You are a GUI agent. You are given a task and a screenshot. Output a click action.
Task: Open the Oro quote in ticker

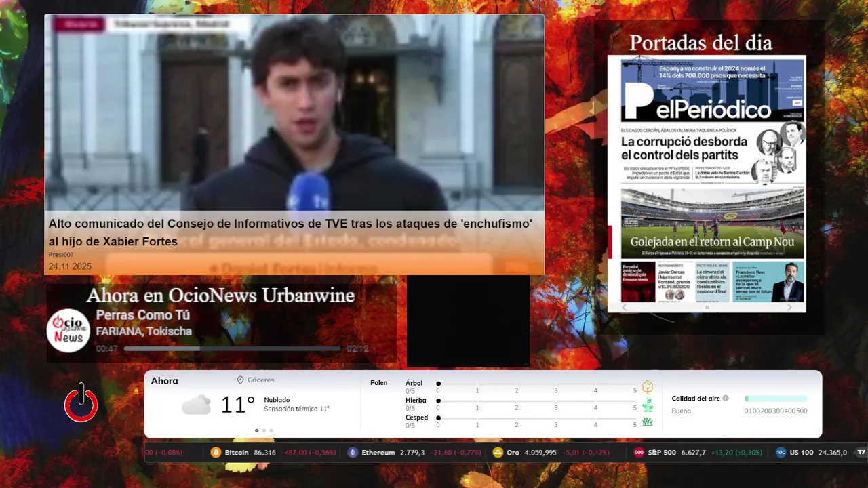555,453
